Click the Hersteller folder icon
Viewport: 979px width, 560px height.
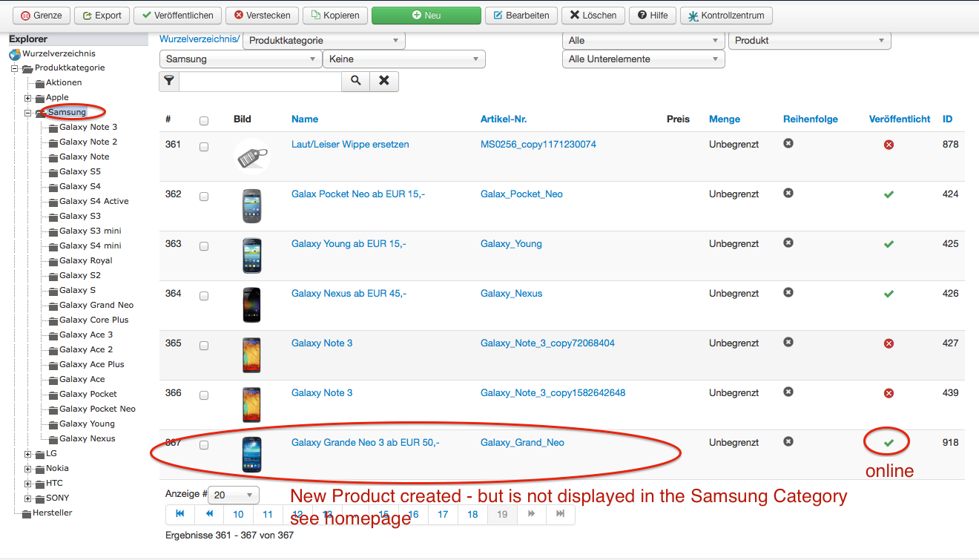(27, 513)
